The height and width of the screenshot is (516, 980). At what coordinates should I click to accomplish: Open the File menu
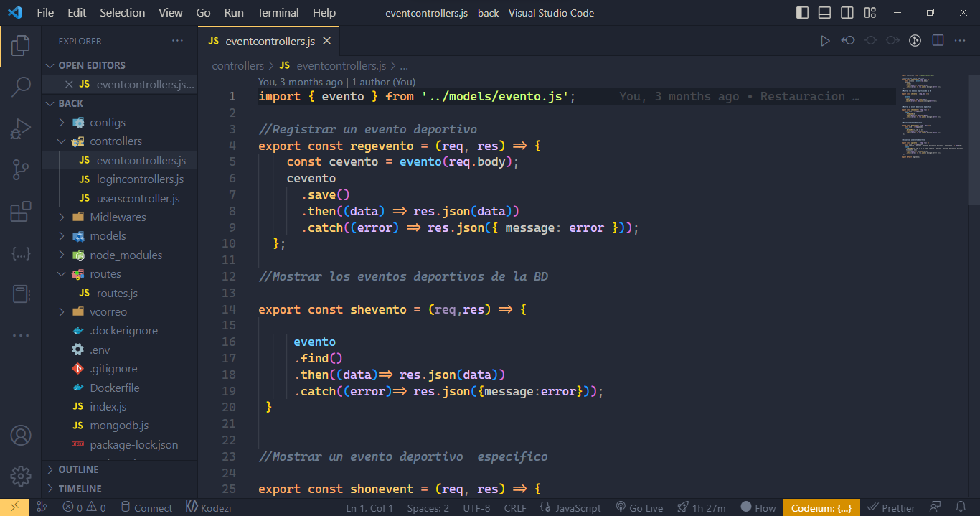(45, 13)
